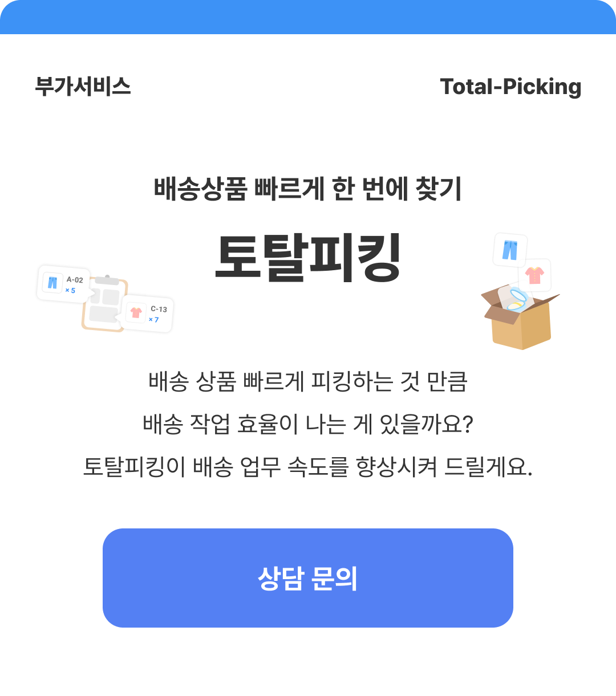Click the C-13 location code label

click(x=159, y=309)
